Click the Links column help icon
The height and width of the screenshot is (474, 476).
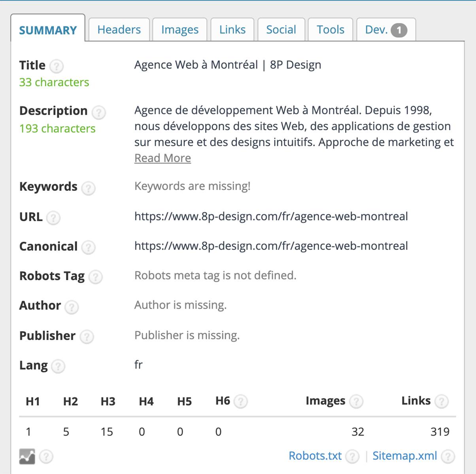[441, 402]
